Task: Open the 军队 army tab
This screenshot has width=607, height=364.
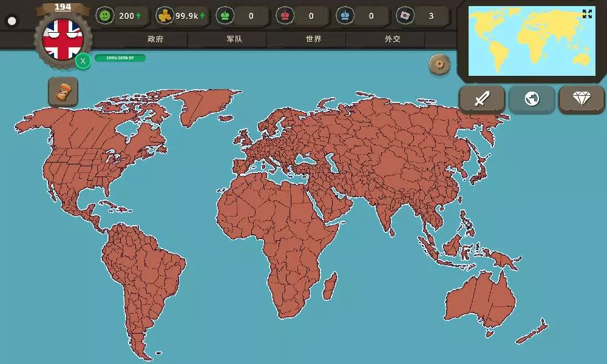Action: [234, 39]
